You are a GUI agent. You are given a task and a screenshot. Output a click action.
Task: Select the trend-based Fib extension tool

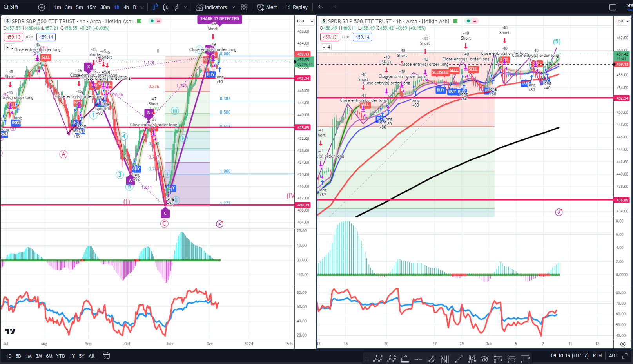498,359
